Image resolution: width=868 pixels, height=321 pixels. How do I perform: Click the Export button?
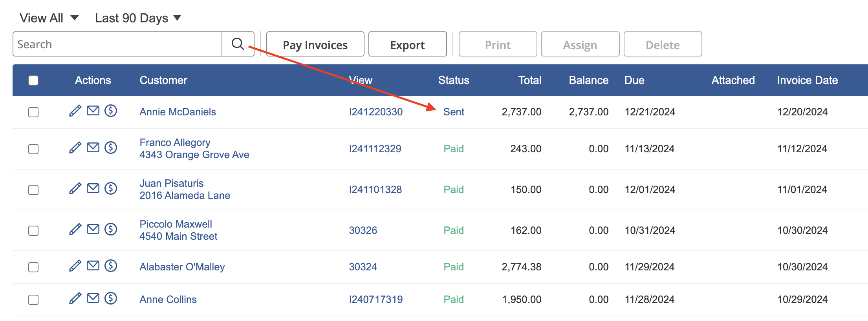tap(408, 44)
